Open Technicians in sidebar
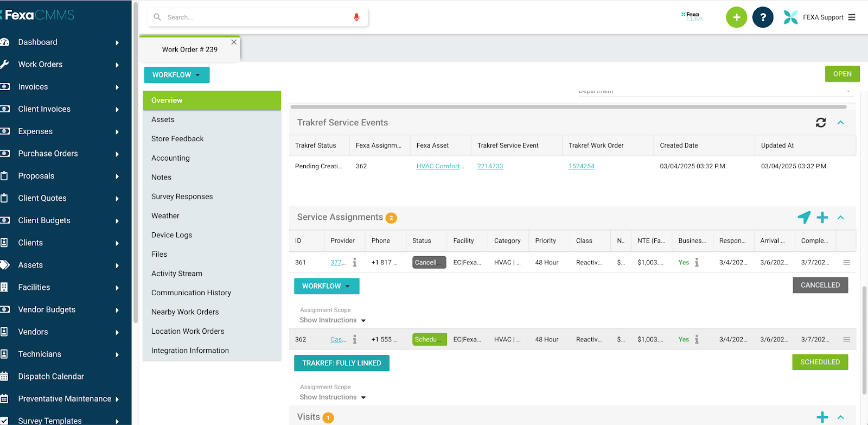Screen dimensions: 868x425 pos(40,354)
